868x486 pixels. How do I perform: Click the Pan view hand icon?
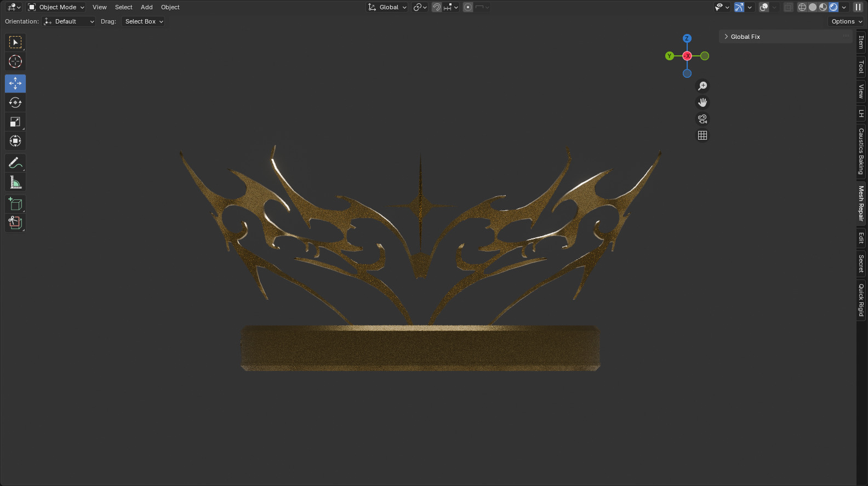pos(703,102)
